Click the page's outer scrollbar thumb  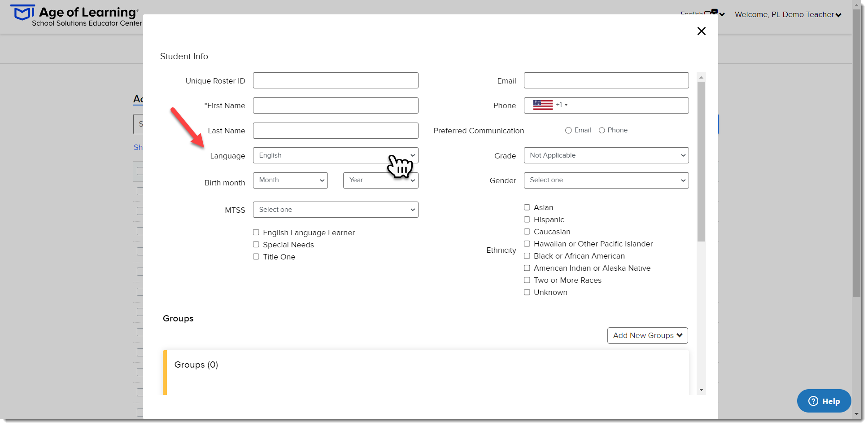[856, 153]
